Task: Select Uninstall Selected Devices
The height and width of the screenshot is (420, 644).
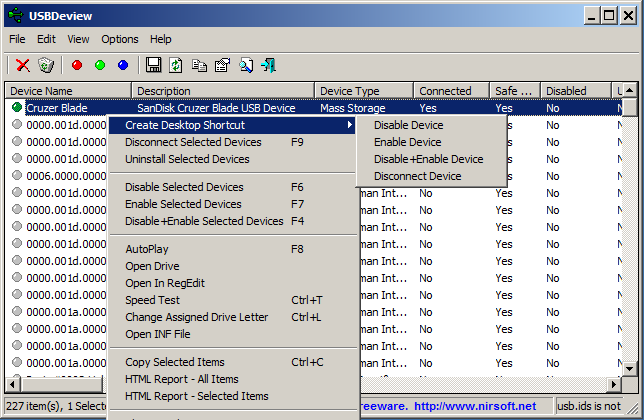Action: coord(232,159)
